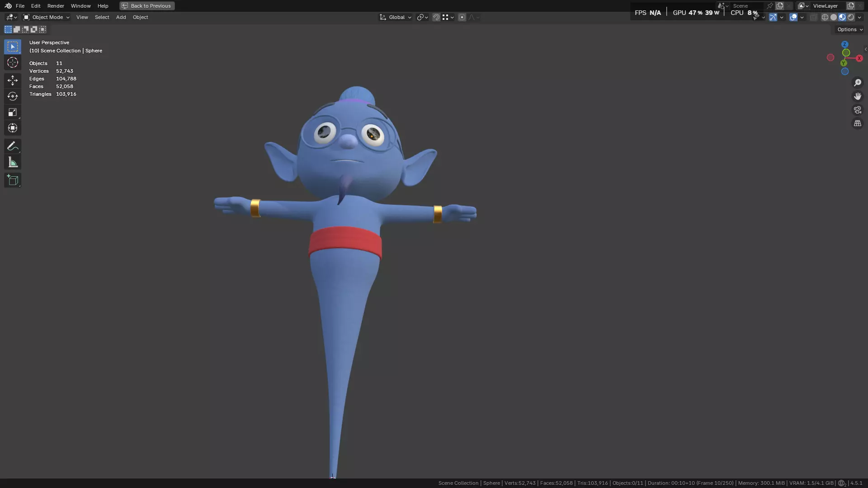This screenshot has width=868, height=488.
Task: Click the Blender logo menu icon
Action: (x=8, y=6)
